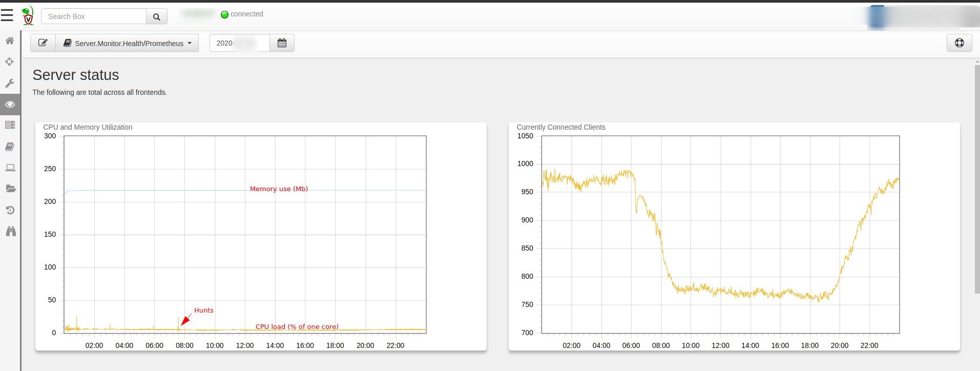This screenshot has height=371, width=980.
Task: Click the Velociraptor dinosaur logo
Action: click(28, 16)
